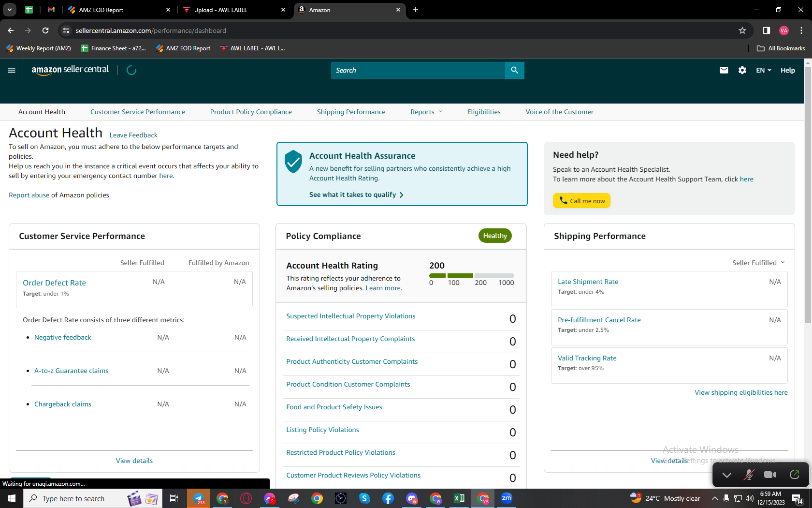Select the Account Health tab
Screen dimensions: 812x508
(42, 112)
